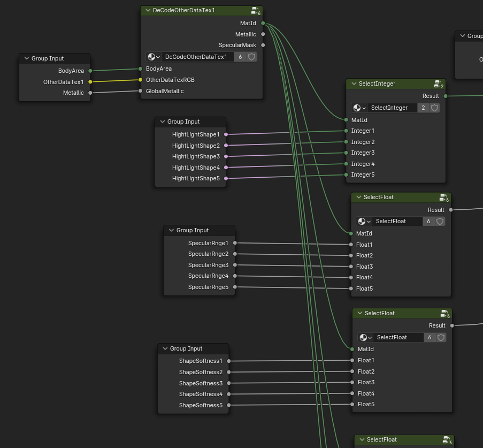The image size is (483, 448).
Task: Click the Metallic output socket on DeCodeOtherDataTex1
Action: click(263, 34)
